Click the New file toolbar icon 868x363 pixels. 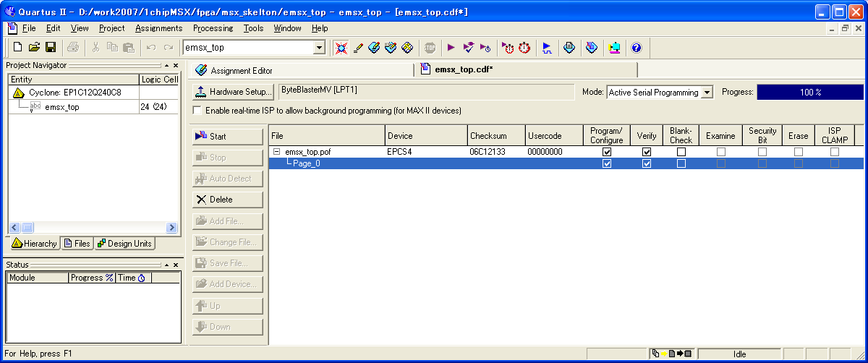[18, 47]
